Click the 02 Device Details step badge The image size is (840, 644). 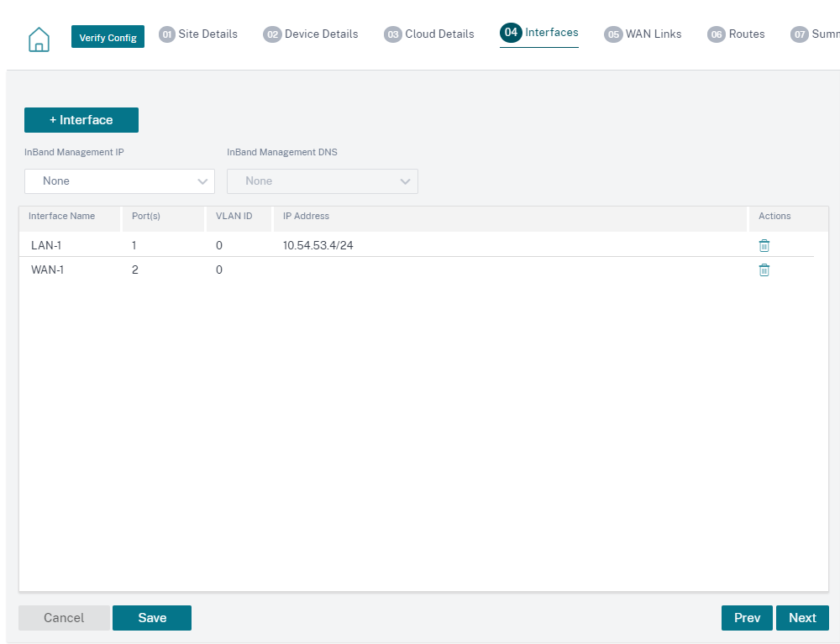272,34
